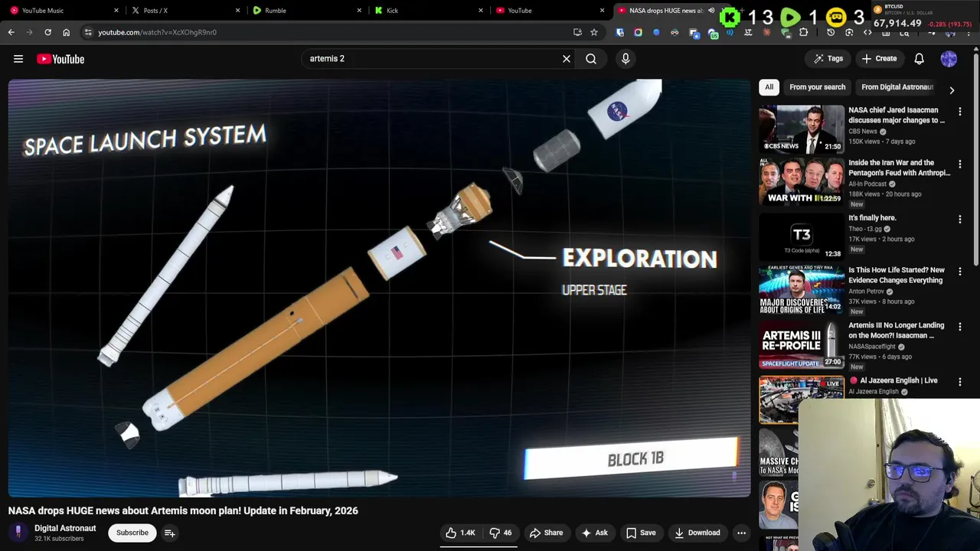The height and width of the screenshot is (551, 980).
Task: Reload the current page
Action: [47, 32]
